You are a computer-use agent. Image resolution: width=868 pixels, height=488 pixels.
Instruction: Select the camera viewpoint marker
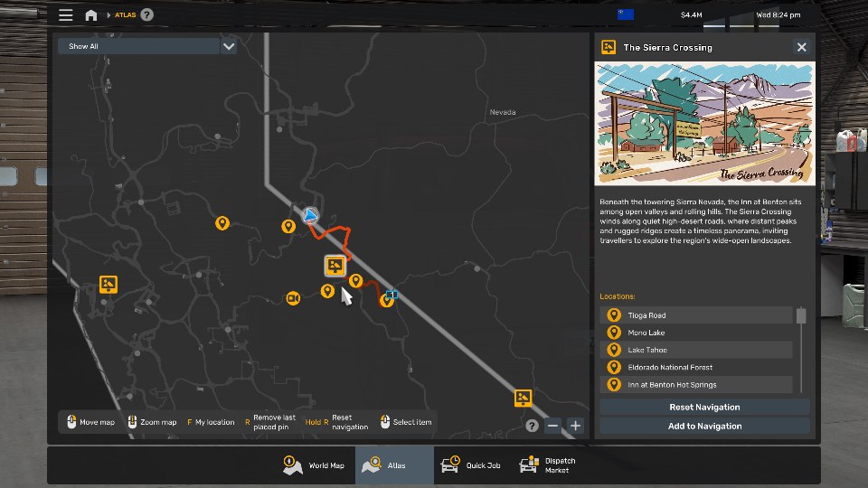click(293, 298)
